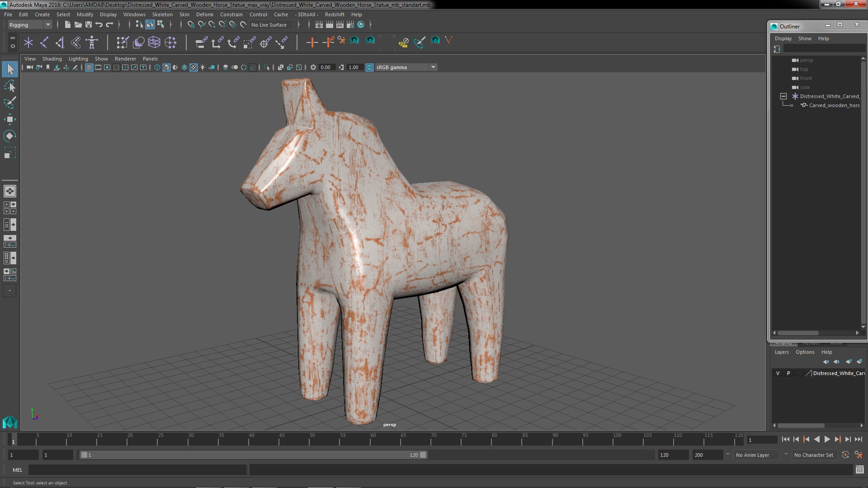Go to the end of playback range
868x488 pixels.
tap(858, 439)
